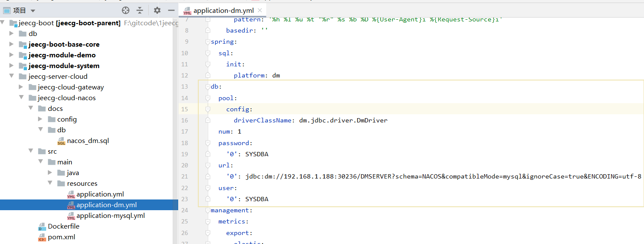Screen dimensions: 644x244
Task: Fold the url: block at line 20
Action: point(208,165)
